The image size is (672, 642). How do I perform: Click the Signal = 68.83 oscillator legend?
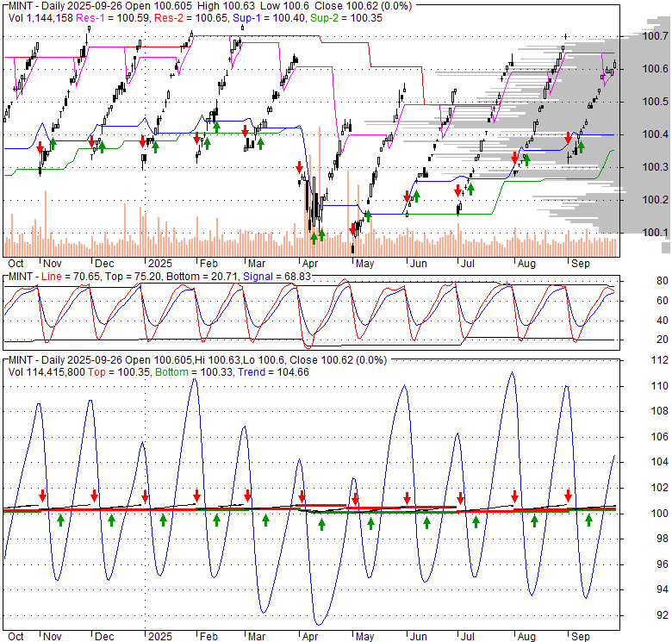(277, 277)
